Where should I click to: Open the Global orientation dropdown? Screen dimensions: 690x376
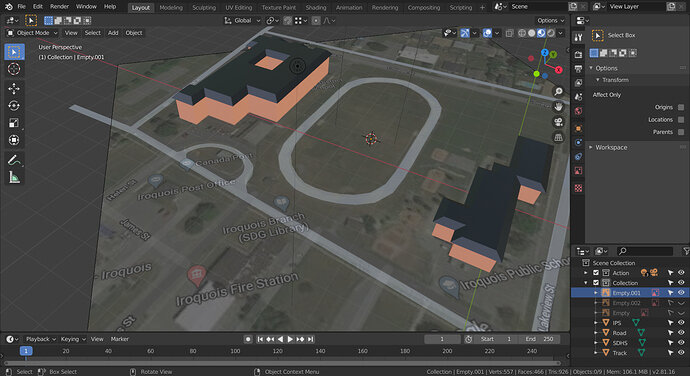click(x=242, y=21)
